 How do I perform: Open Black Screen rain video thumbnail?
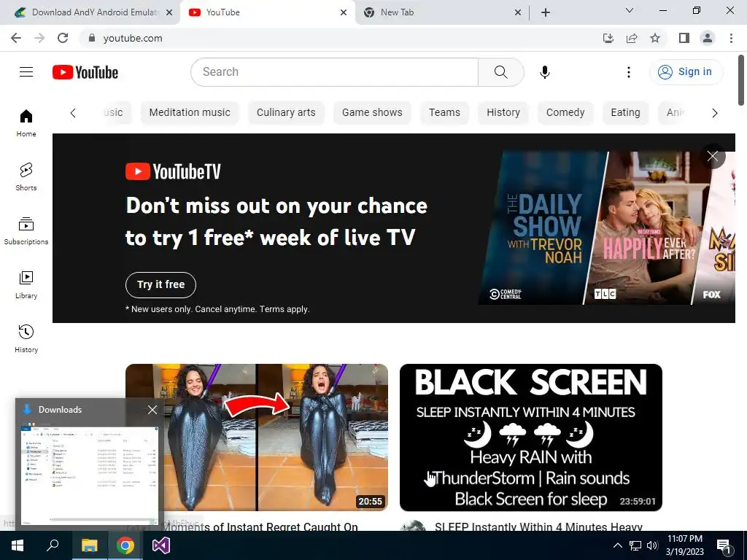[531, 437]
